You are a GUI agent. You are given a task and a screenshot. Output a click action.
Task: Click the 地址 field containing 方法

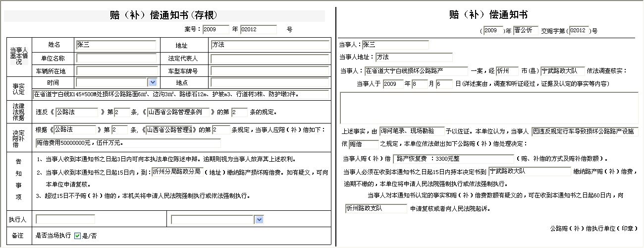pyautogui.click(x=269, y=45)
